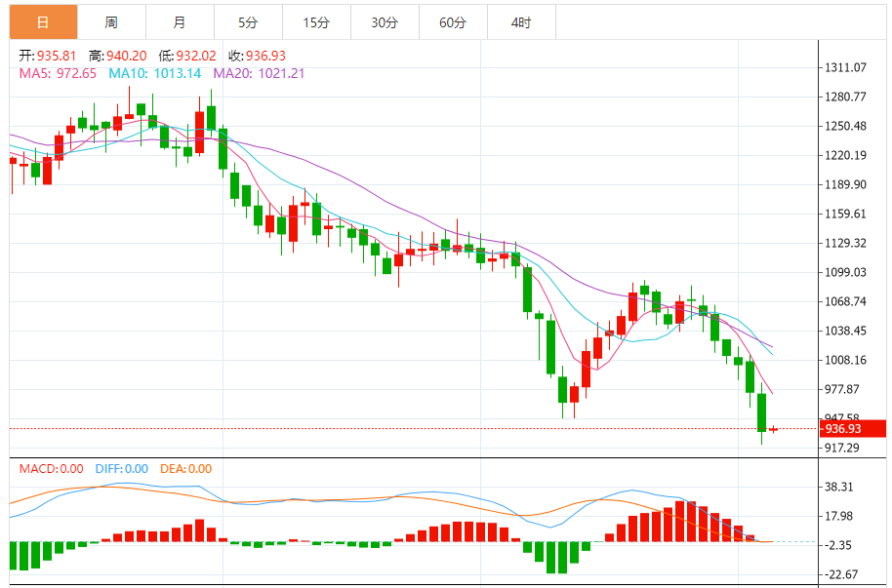Click the 1099.03 price axis label
The height and width of the screenshot is (588, 892).
click(845, 272)
